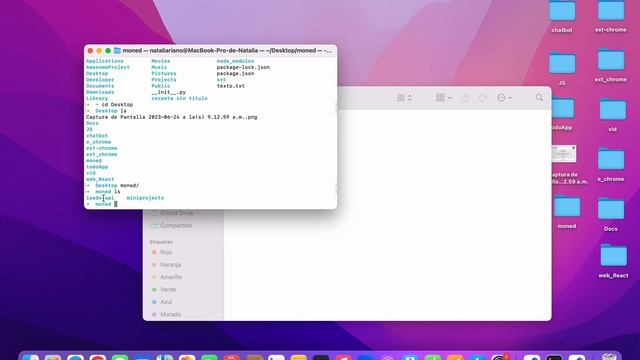This screenshot has width=640, height=360.
Task: Change Finder view with icon view switcher
Action: click(x=404, y=98)
